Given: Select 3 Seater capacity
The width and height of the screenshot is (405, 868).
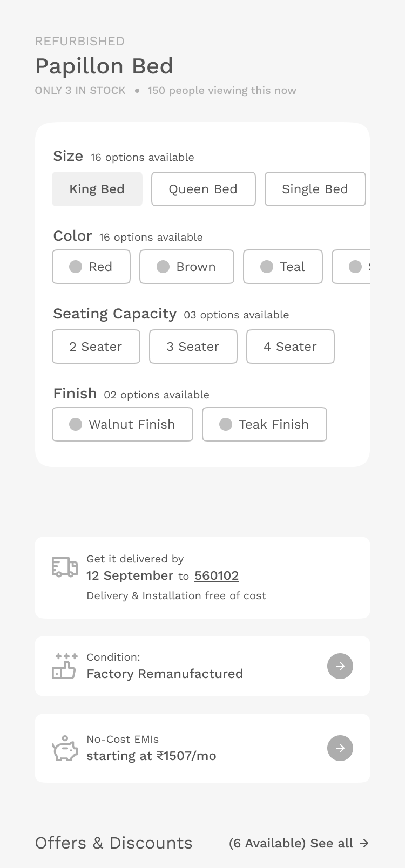Looking at the screenshot, I should (193, 347).
